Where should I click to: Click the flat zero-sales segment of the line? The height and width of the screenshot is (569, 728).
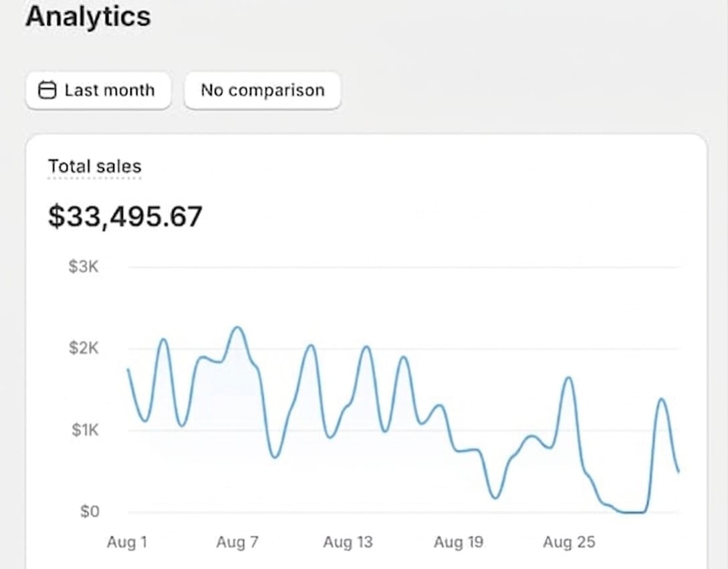click(x=633, y=512)
